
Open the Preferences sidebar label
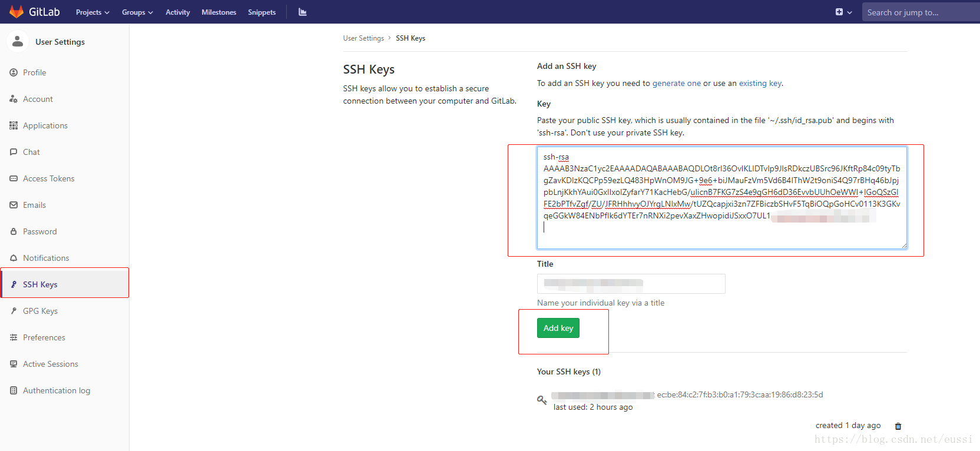coord(44,337)
